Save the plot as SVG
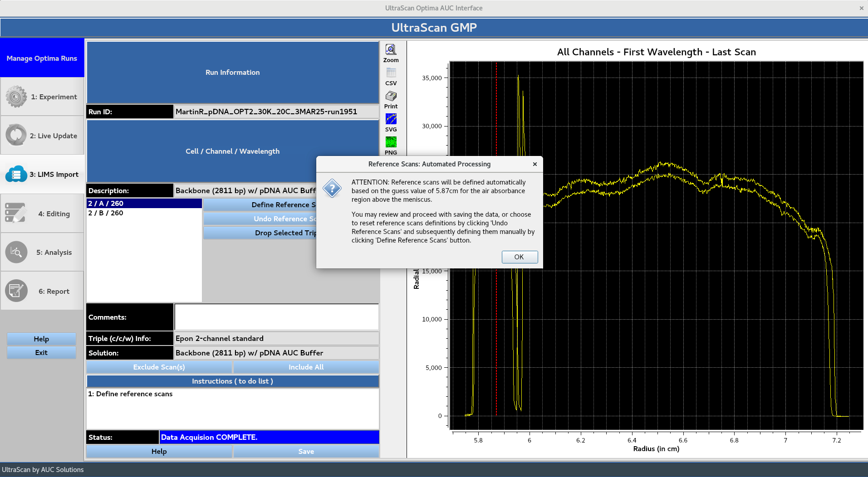This screenshot has width=868, height=477. (390, 122)
